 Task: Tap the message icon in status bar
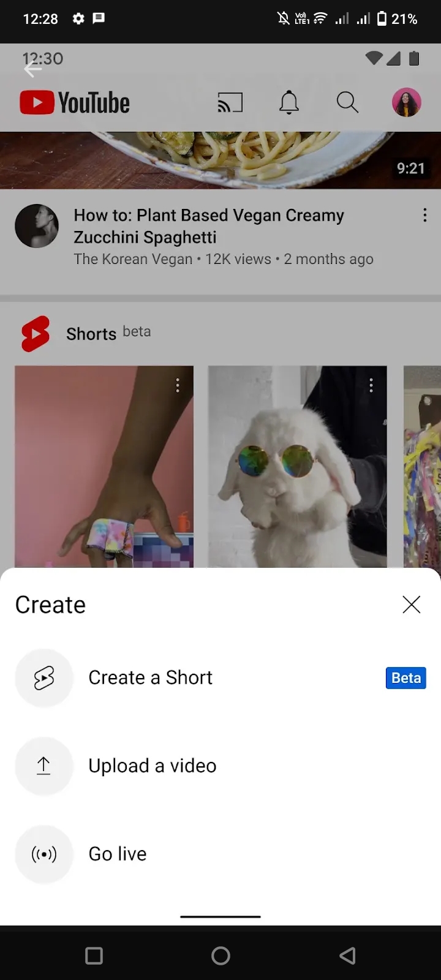[x=98, y=18]
